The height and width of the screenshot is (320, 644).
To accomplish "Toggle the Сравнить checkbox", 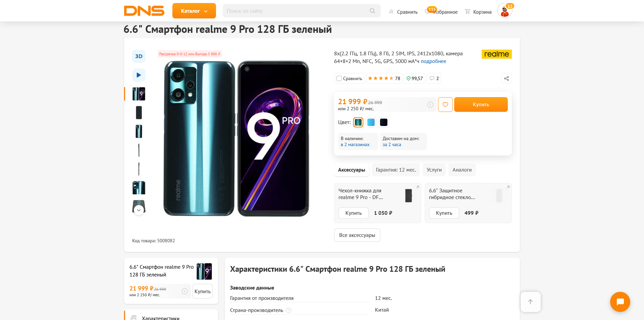I will click(x=339, y=78).
